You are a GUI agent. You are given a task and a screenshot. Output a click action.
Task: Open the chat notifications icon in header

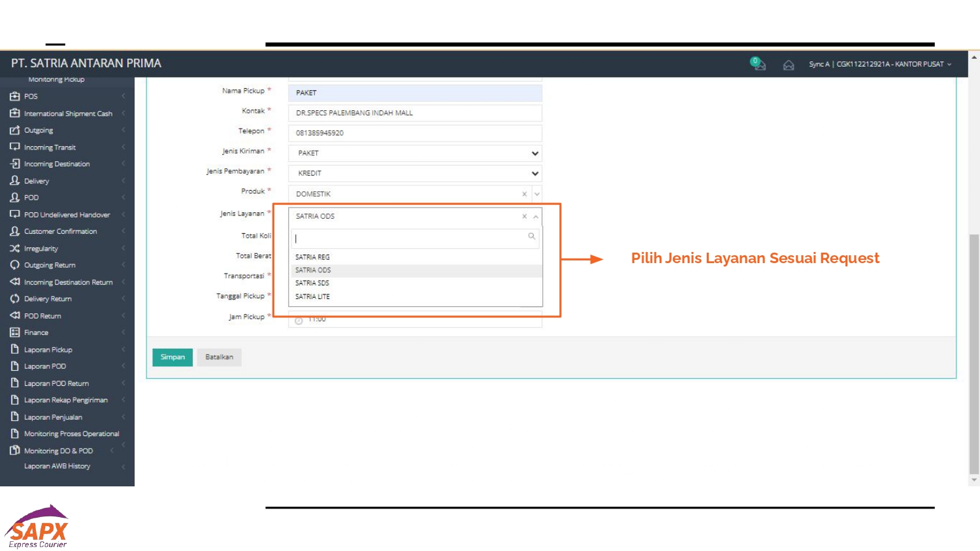click(758, 64)
